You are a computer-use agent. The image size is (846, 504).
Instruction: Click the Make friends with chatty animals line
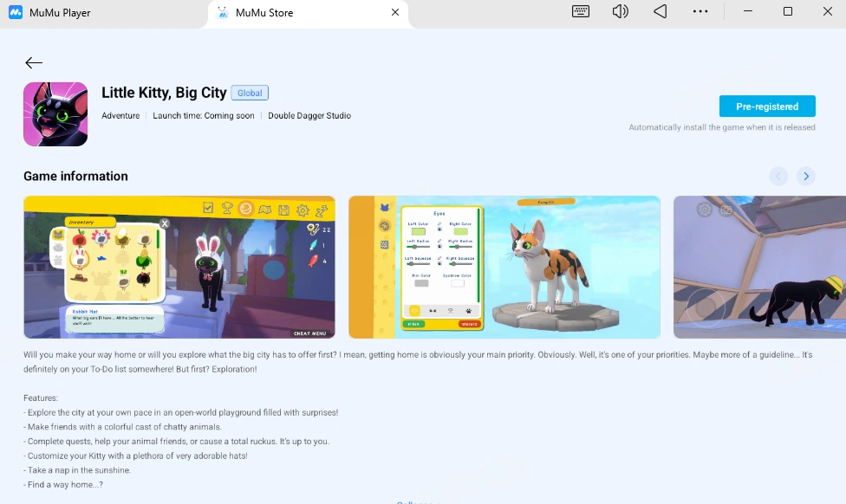point(122,427)
